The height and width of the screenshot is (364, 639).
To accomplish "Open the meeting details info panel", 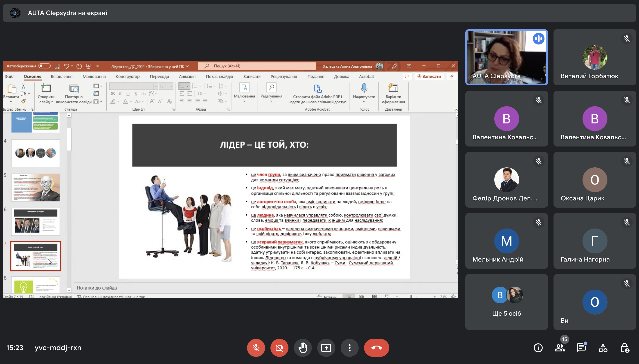I will pyautogui.click(x=538, y=348).
